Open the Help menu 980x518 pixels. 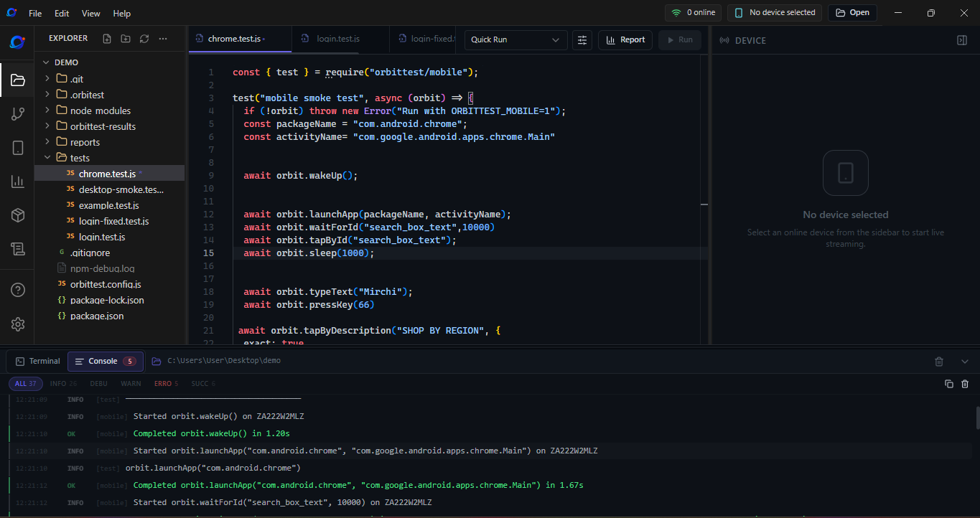(122, 14)
